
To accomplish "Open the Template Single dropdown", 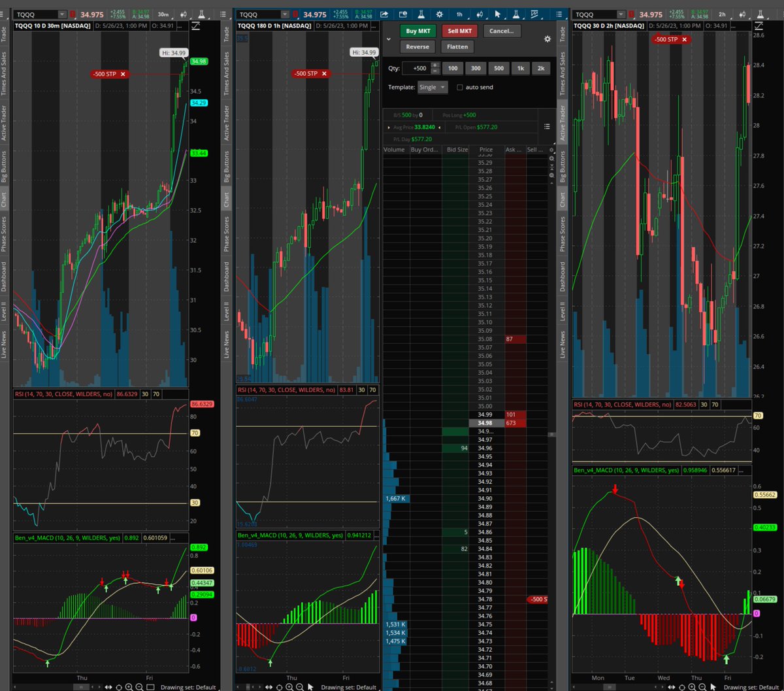I will click(x=433, y=87).
